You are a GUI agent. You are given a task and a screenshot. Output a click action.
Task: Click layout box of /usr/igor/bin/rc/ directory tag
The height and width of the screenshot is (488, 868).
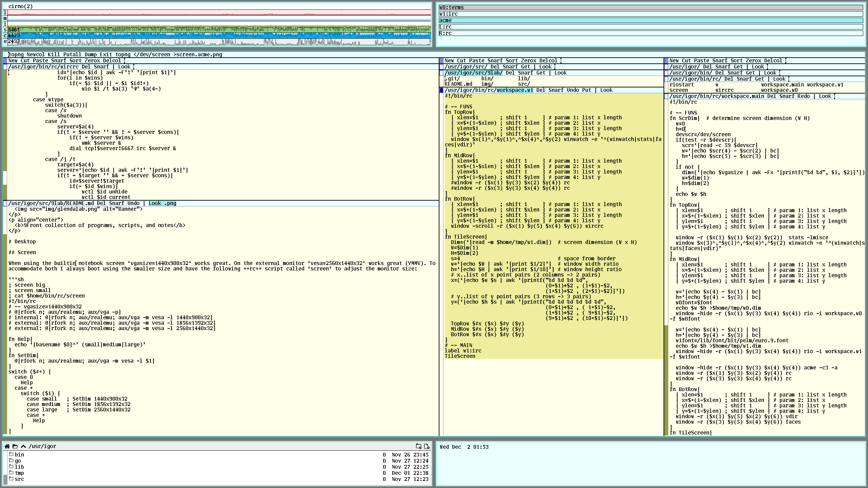666,79
